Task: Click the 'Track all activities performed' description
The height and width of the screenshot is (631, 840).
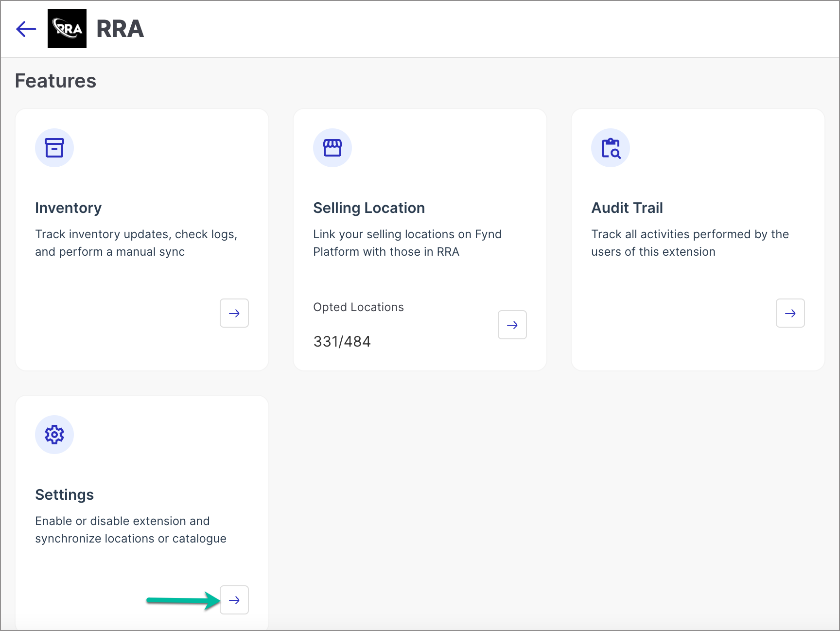Action: [x=690, y=243]
